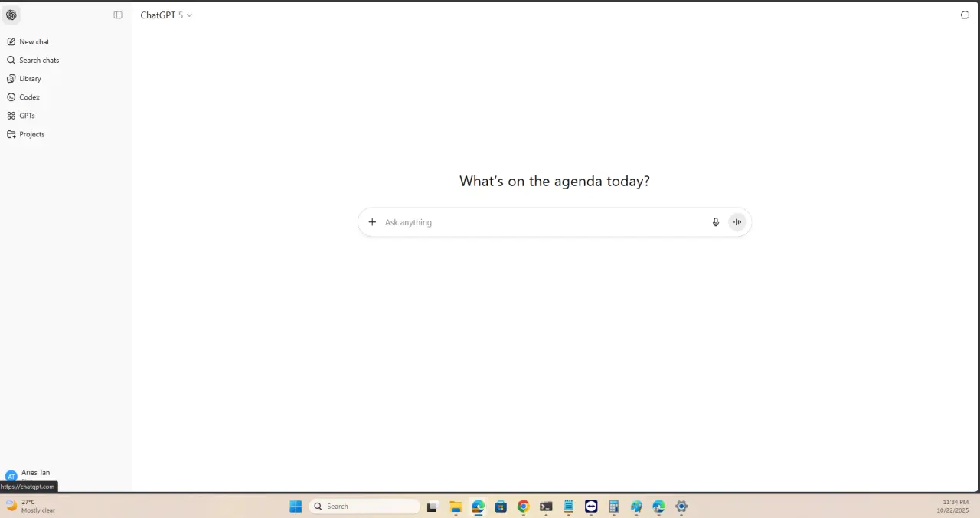Launch Google Chrome from the taskbar
980x518 pixels.
point(523,507)
